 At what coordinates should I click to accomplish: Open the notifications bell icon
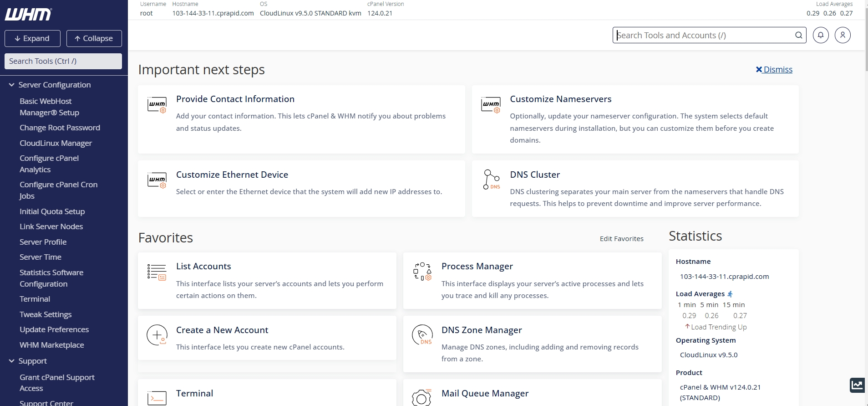(821, 35)
